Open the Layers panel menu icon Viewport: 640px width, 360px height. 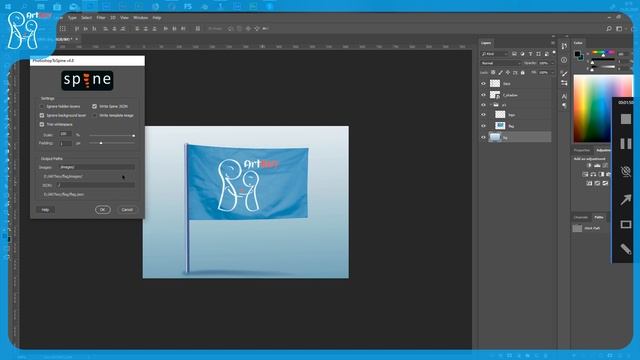tap(553, 43)
